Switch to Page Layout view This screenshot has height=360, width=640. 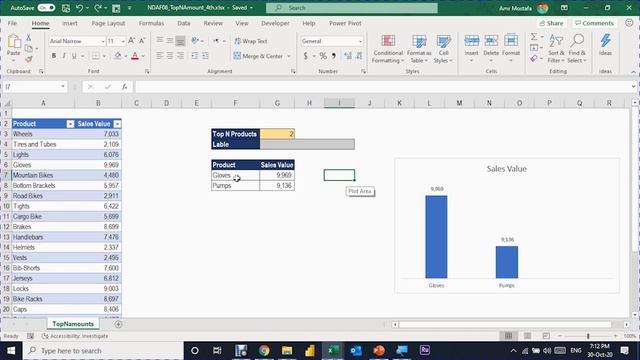point(527,336)
